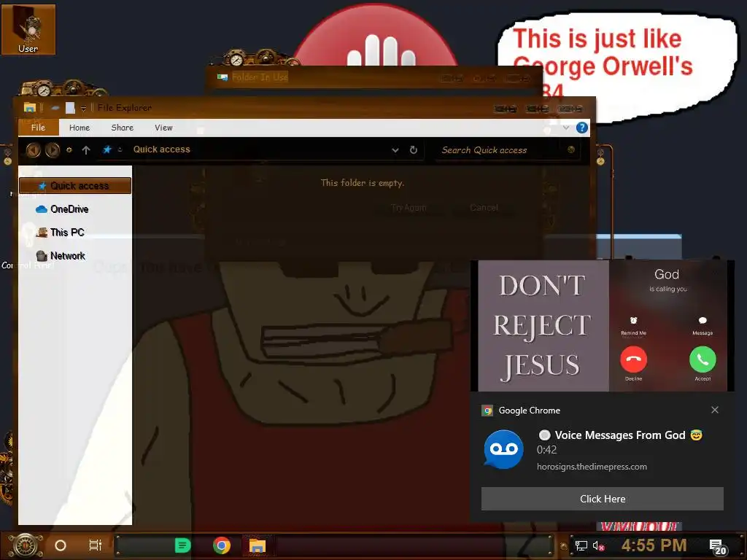Click the folder icon in File Explorer title bar
This screenshot has width=747, height=560.
pyautogui.click(x=29, y=108)
